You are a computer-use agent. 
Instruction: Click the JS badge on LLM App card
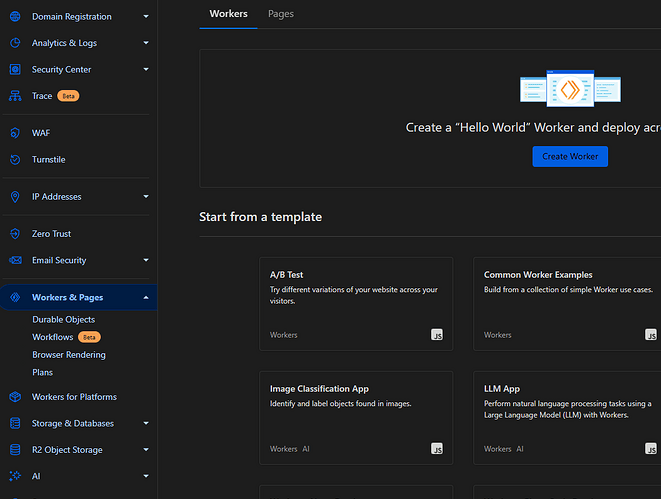coord(651,448)
